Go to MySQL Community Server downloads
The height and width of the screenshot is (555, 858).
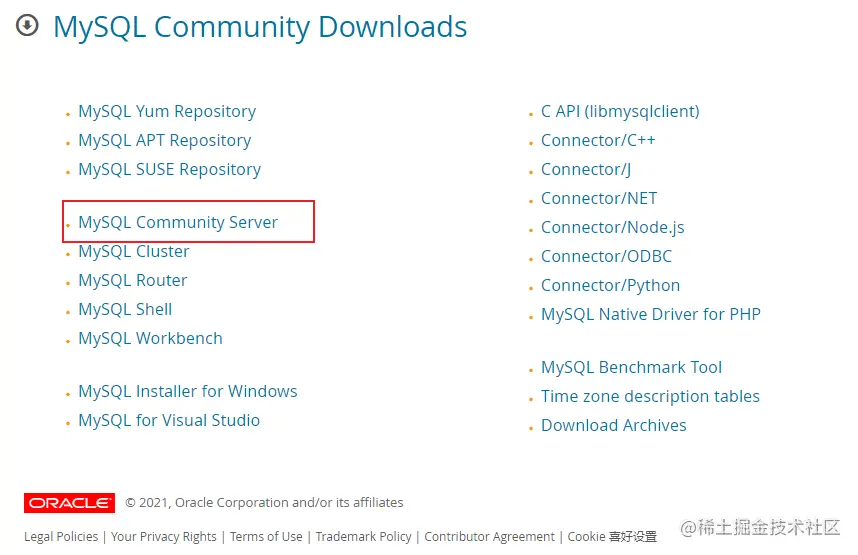(178, 222)
